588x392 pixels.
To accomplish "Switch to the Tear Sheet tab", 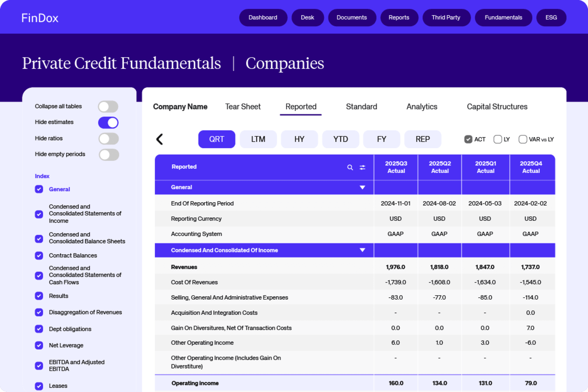I will coord(243,107).
